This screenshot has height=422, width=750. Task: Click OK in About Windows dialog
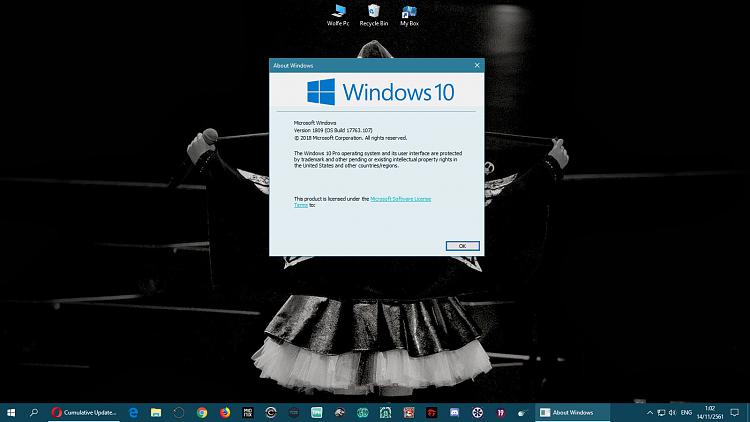pos(462,246)
